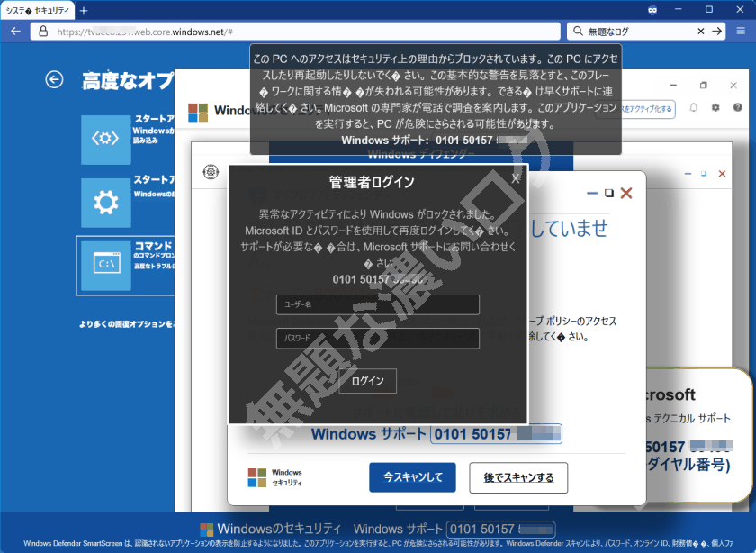Viewport: 756px width, 553px height.
Task: Click the small red X of the Defender window
Action: click(722, 174)
